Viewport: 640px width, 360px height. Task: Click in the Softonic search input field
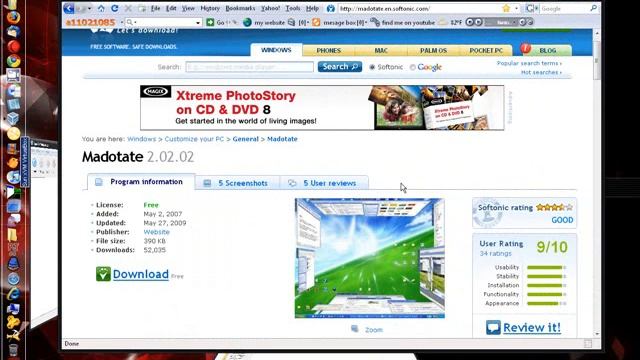(249, 67)
